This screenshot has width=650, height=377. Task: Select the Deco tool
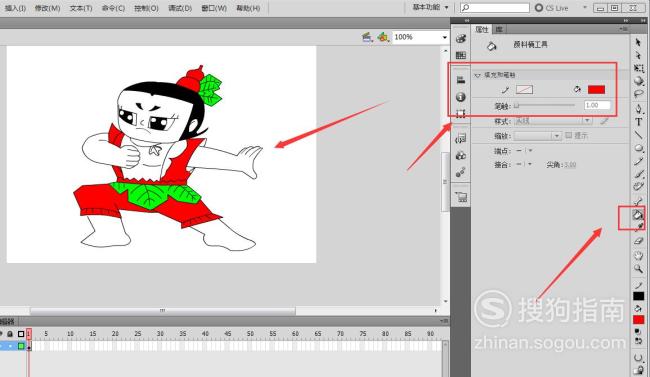[638, 187]
